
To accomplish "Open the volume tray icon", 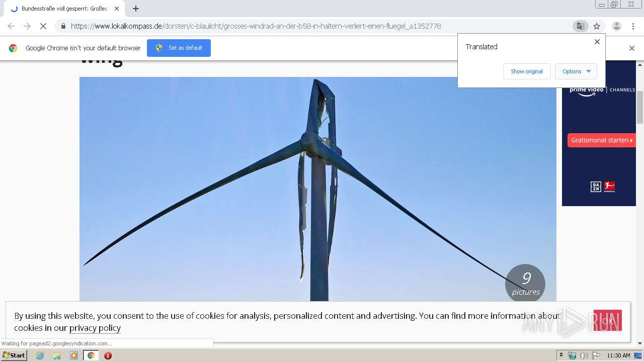I will [584, 355].
